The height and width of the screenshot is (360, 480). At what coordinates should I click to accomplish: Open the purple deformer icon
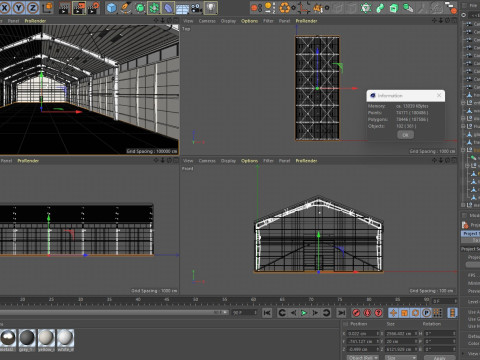pos(168,8)
